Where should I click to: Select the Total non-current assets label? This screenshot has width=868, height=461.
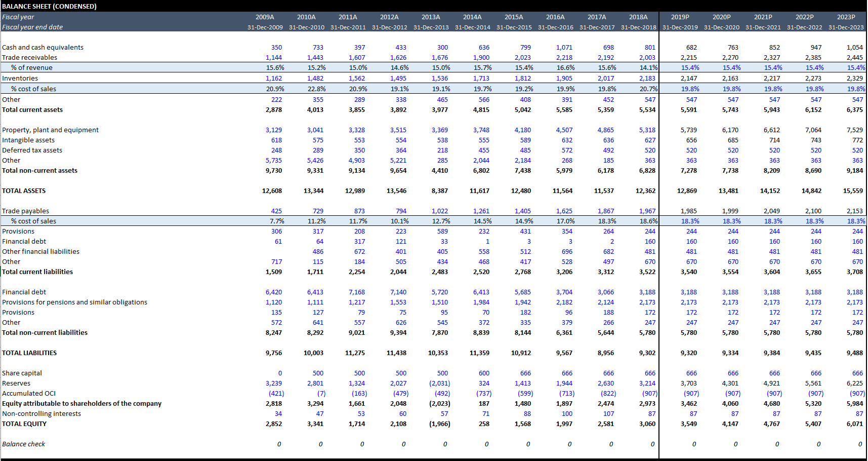(x=39, y=171)
